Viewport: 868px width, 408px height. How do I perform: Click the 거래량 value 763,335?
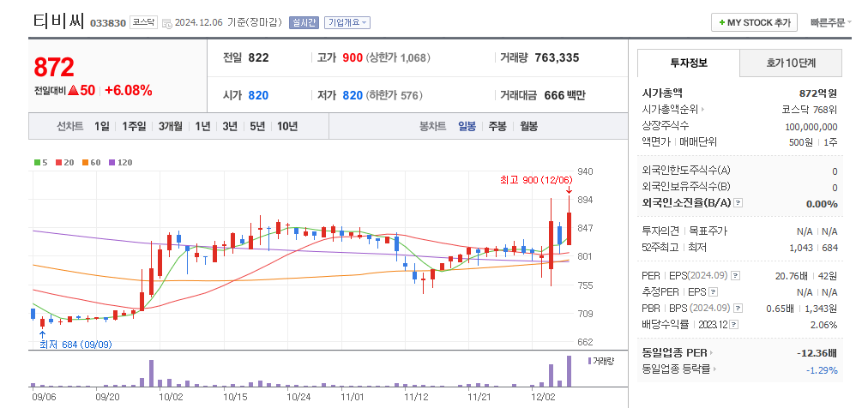(557, 57)
